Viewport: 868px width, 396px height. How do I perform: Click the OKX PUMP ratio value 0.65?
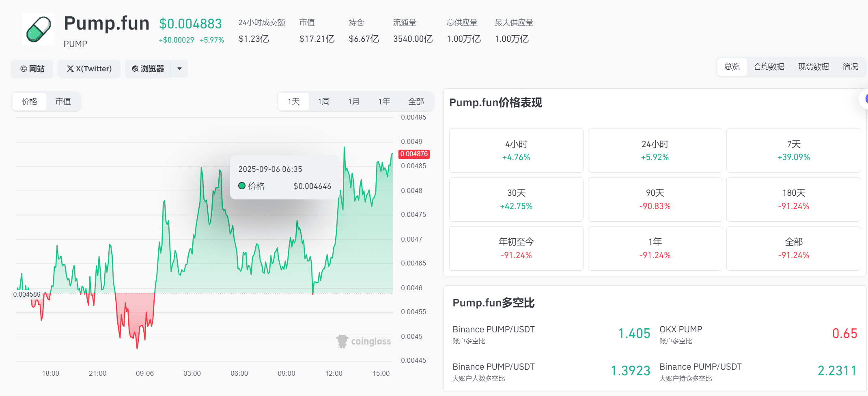845,334
